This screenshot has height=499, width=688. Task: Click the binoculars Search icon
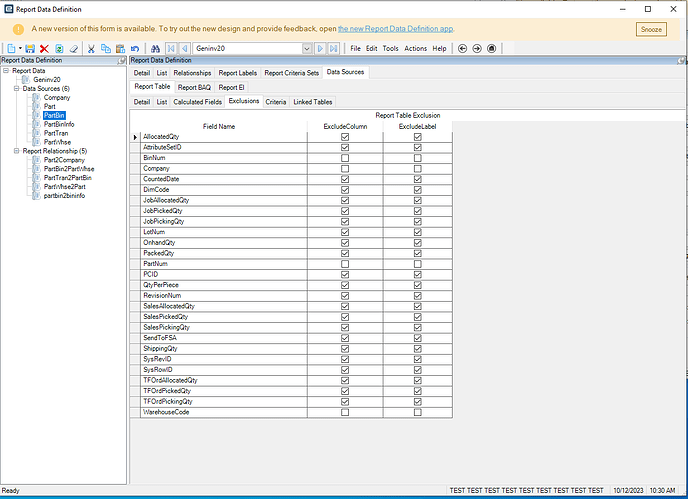(x=154, y=48)
